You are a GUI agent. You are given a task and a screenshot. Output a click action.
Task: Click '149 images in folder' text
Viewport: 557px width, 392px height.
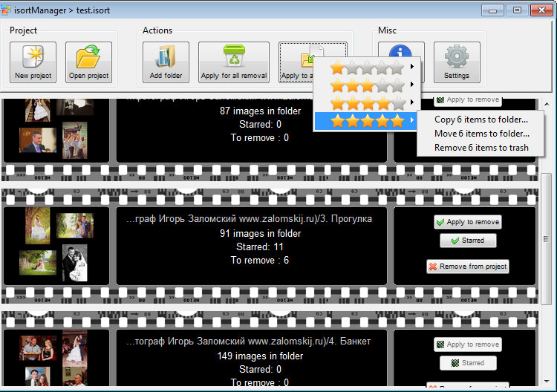tap(260, 356)
